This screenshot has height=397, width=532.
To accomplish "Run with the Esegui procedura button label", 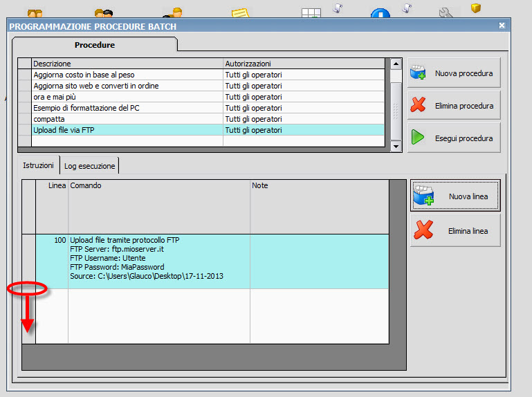I will 464,138.
